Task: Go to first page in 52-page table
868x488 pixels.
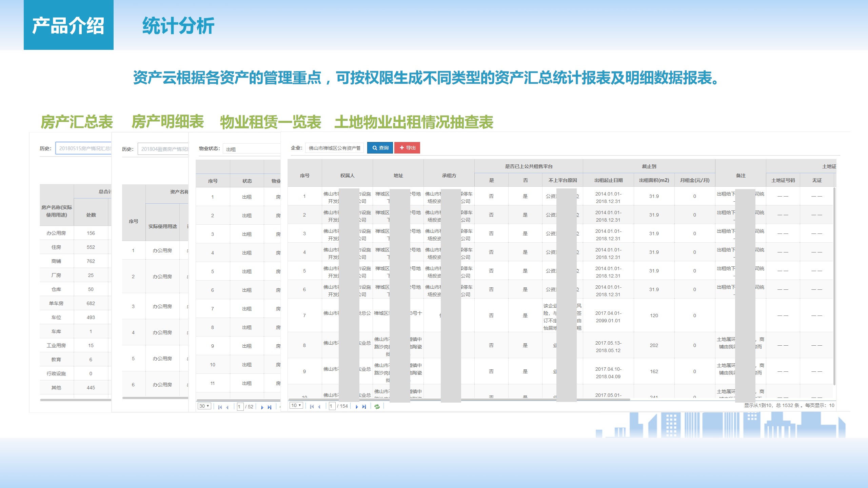Action: click(x=220, y=407)
